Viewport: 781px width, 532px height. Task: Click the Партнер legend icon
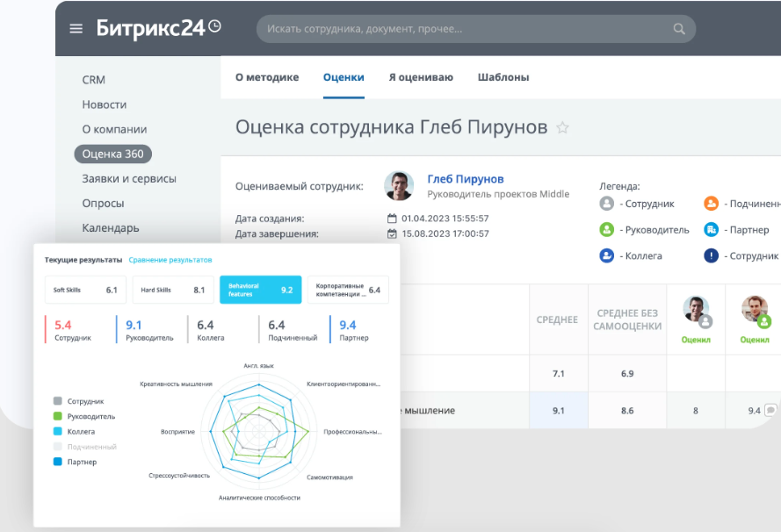tap(712, 229)
